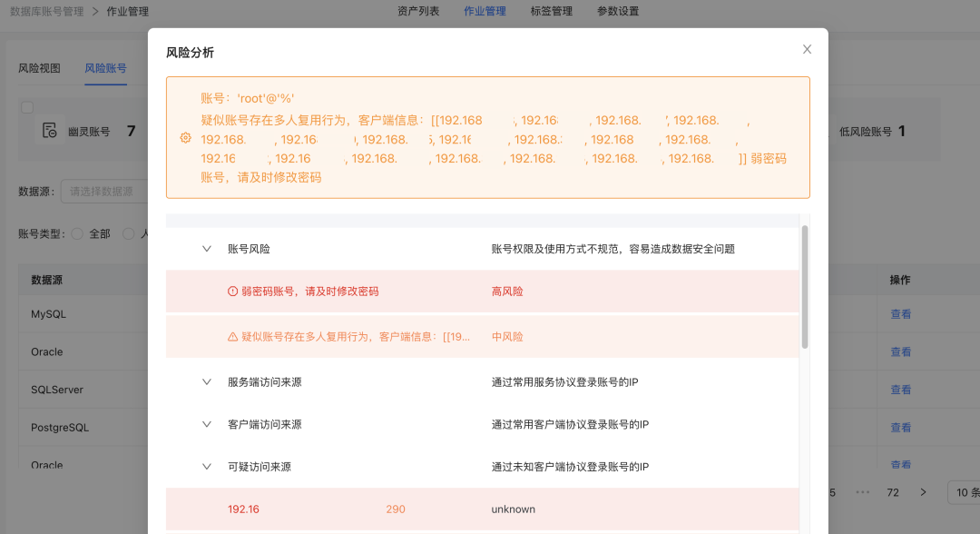Click 查看 for the MySQL row
The width and height of the screenshot is (980, 534).
tap(901, 314)
